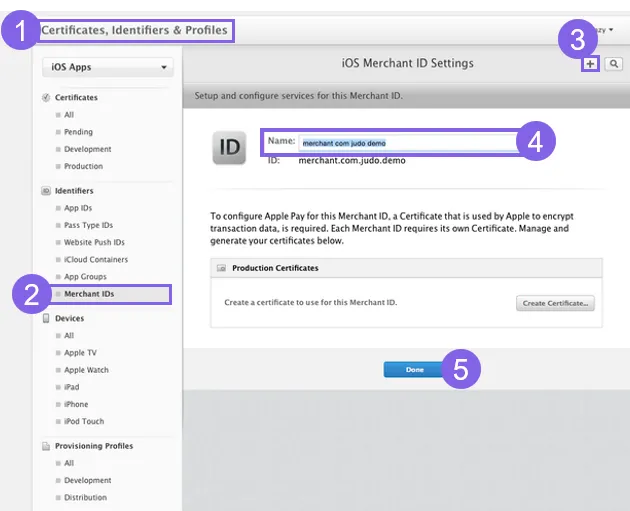Viewport: 630px width, 511px height.
Task: Select Distribution provisioning profiles
Action: [86, 497]
